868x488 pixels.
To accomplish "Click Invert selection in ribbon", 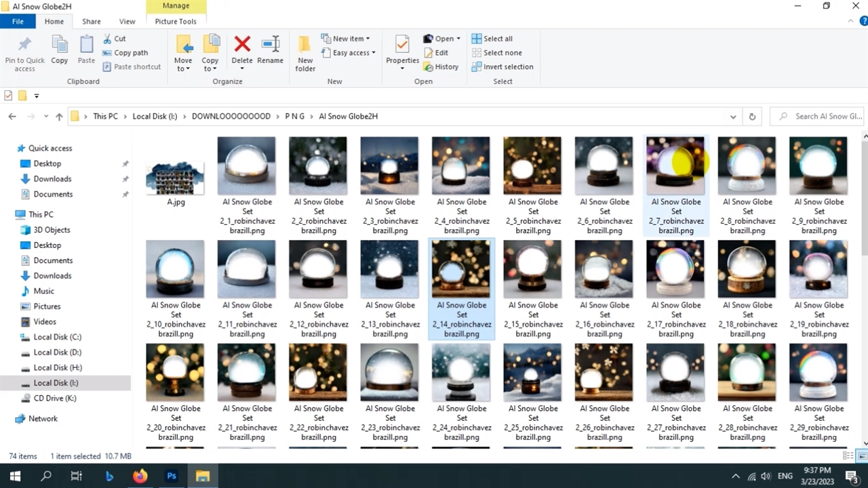I will point(502,67).
